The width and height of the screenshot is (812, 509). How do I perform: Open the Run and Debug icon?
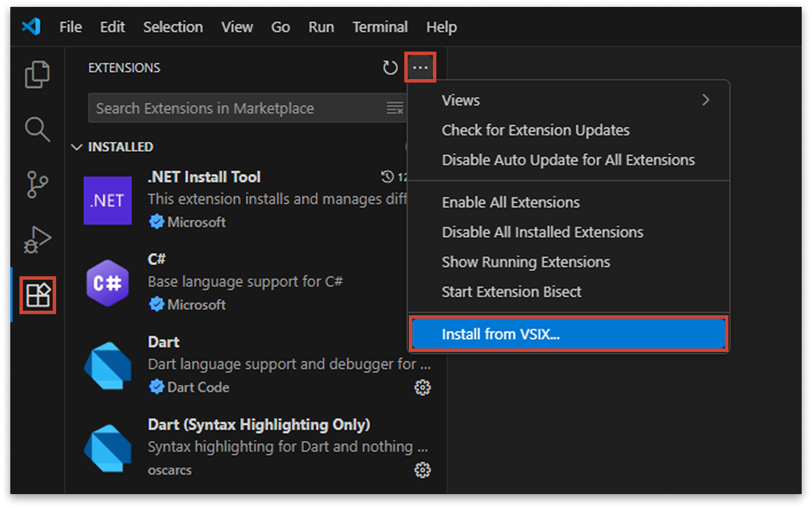pos(37,240)
